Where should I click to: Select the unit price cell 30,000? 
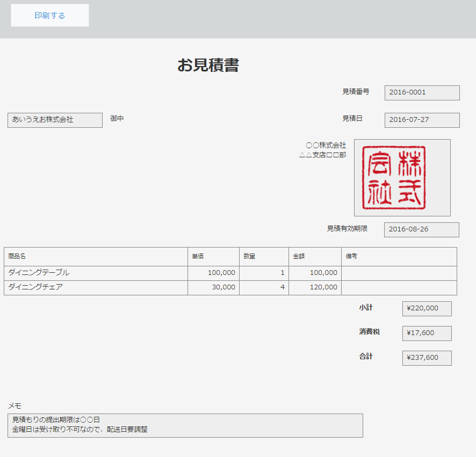click(213, 287)
